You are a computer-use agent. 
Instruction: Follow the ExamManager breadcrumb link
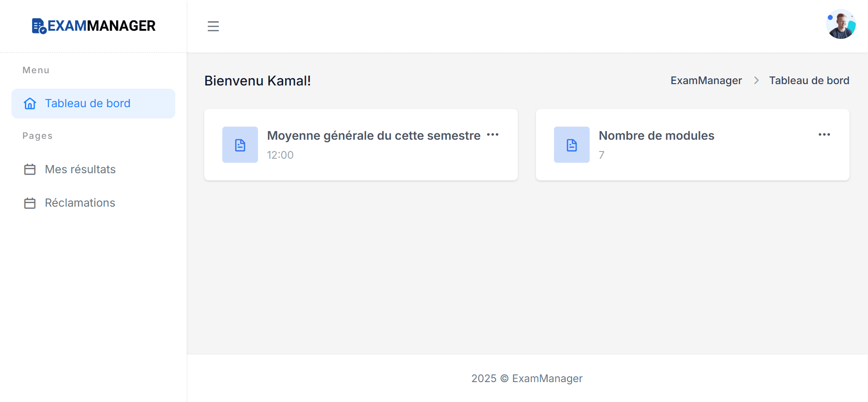pos(706,80)
